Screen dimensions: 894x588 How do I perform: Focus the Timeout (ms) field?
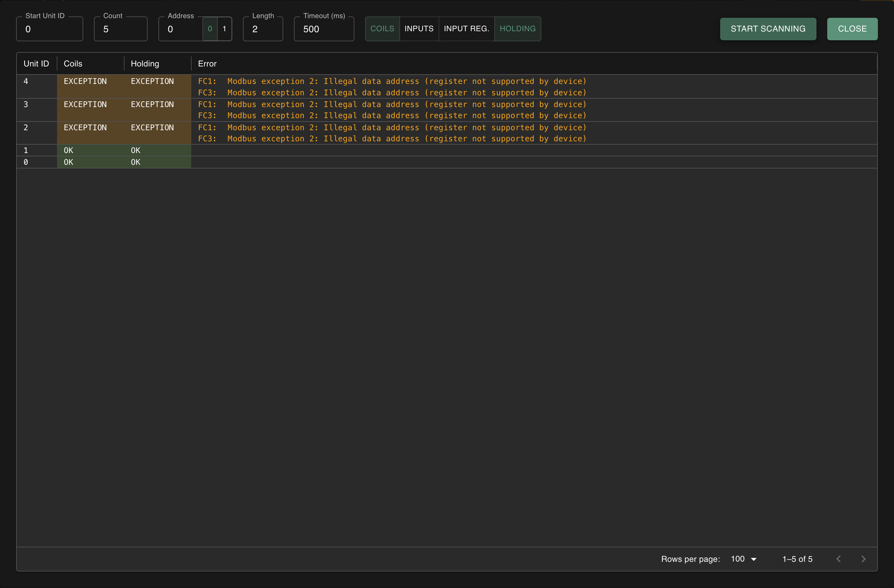pos(324,29)
